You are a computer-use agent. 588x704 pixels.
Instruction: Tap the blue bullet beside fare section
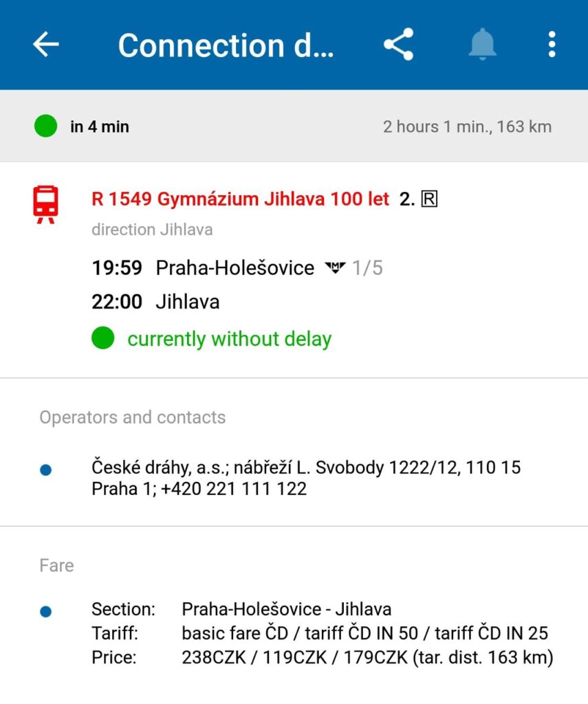tap(46, 611)
